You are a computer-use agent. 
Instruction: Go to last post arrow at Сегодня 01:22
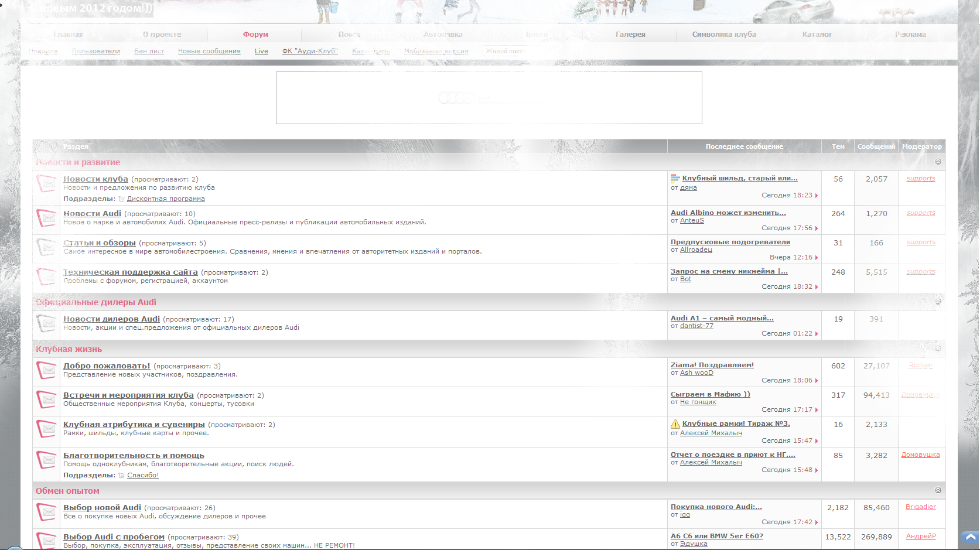(817, 334)
